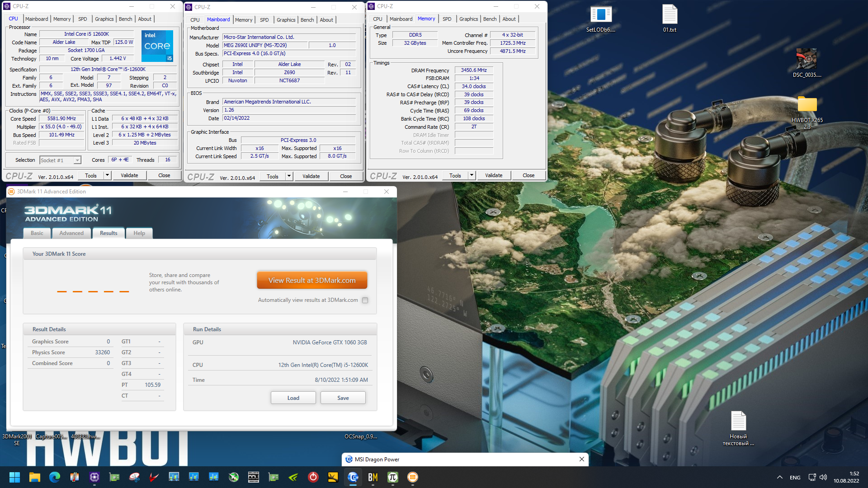Select the Advanced tab in 3DMark 11
This screenshot has height=488, width=868.
point(71,233)
